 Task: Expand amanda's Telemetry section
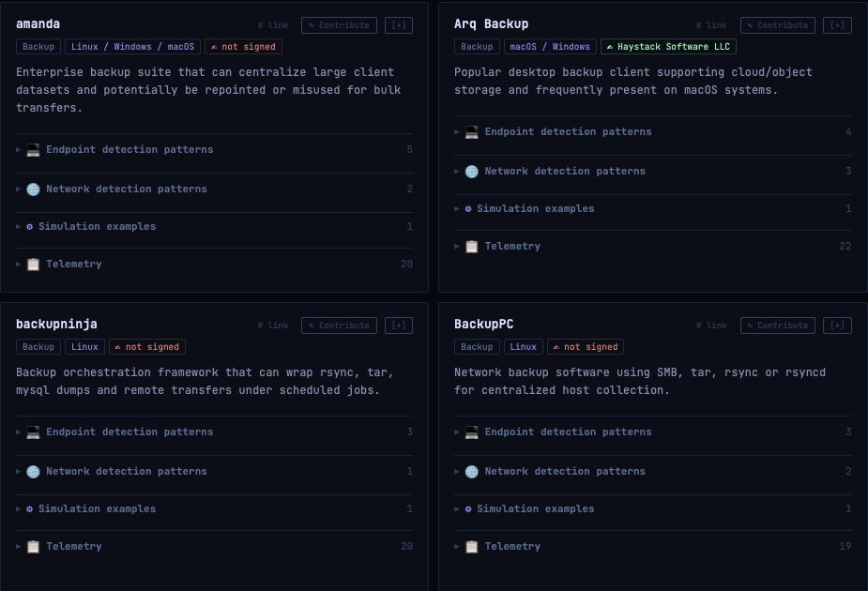[x=73, y=265]
